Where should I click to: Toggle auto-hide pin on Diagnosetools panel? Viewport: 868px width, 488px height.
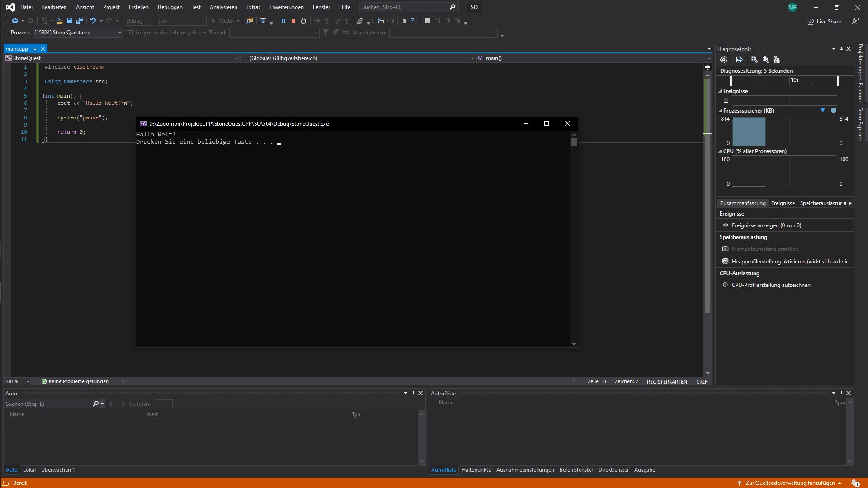point(841,49)
